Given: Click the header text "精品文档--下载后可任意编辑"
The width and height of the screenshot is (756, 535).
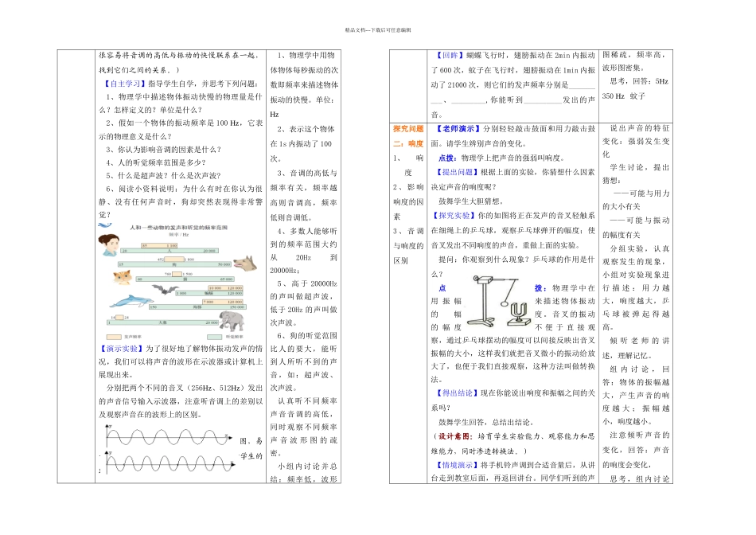Looking at the screenshot, I should tap(377, 30).
